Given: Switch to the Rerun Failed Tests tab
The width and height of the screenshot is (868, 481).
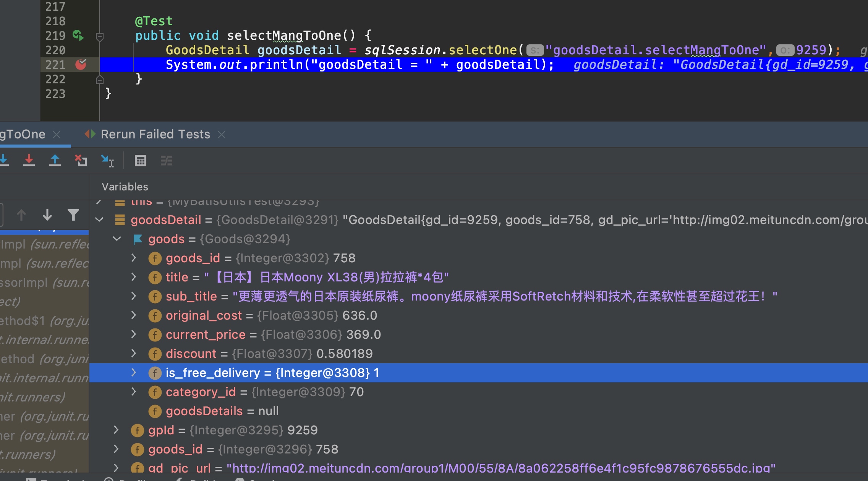Looking at the screenshot, I should pyautogui.click(x=155, y=134).
